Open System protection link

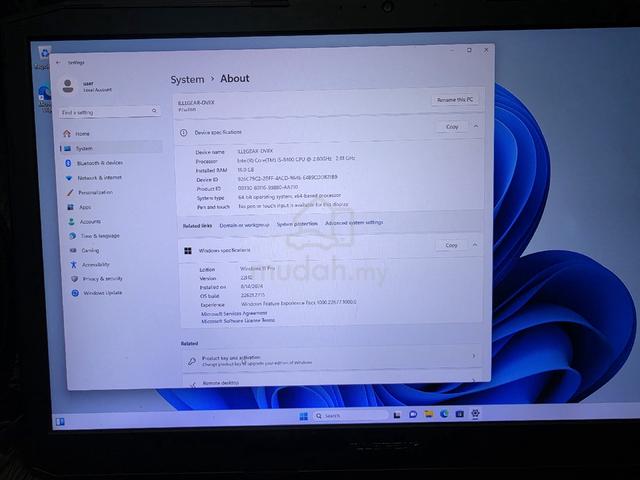point(297,224)
